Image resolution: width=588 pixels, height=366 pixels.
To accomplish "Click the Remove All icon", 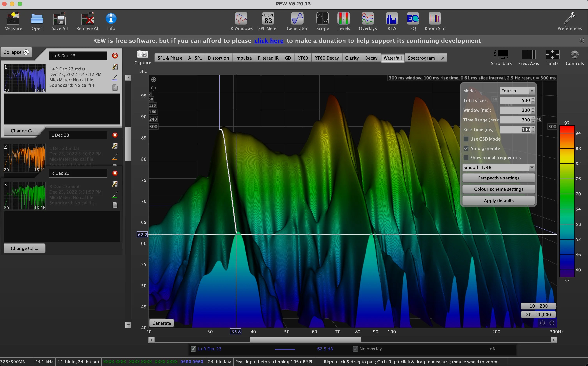I will (x=88, y=18).
